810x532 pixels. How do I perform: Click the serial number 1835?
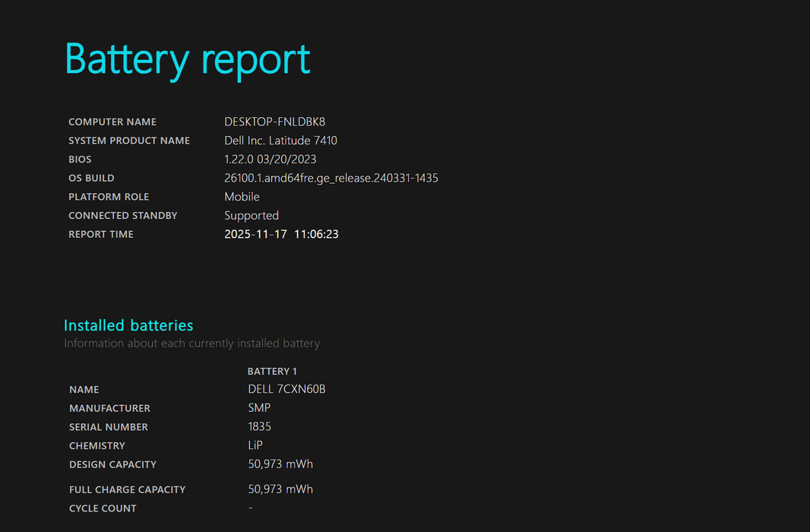click(x=259, y=427)
